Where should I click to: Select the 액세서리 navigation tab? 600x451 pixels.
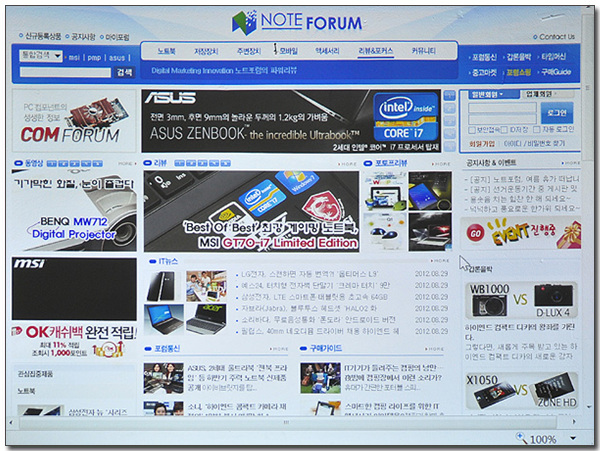click(327, 51)
